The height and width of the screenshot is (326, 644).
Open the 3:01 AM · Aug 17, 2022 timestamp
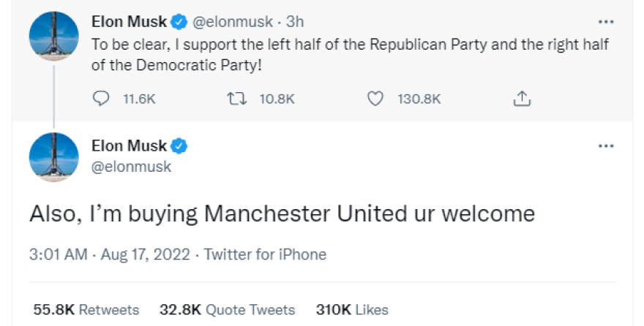coord(110,254)
